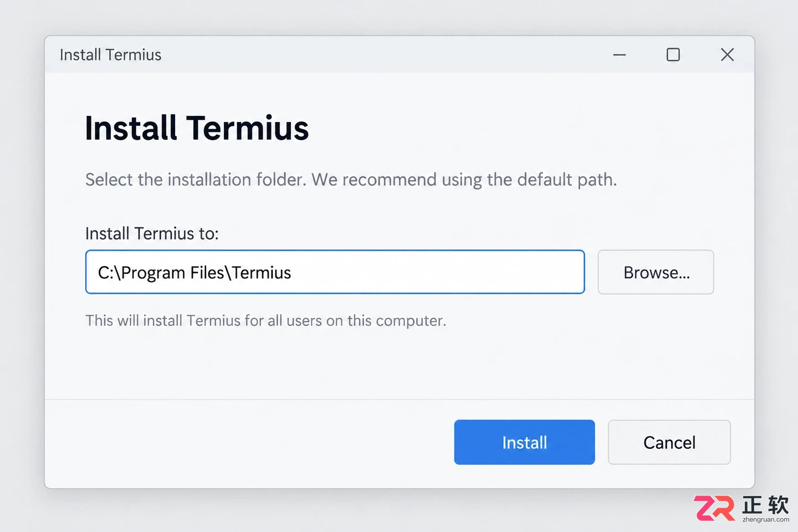Viewport: 798px width, 532px height.
Task: Minimize the Install Termius window
Action: click(620, 55)
